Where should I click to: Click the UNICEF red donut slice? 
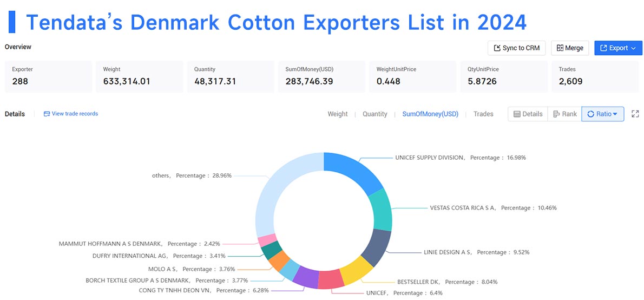point(330,279)
